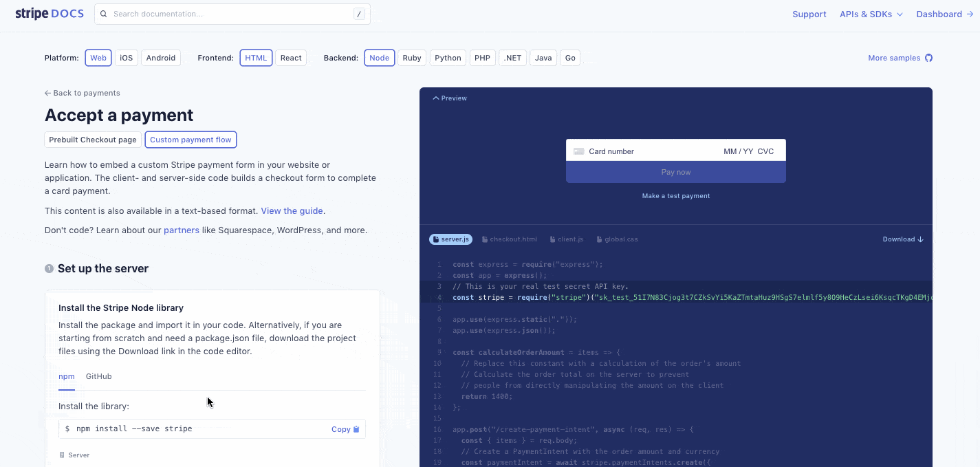This screenshot has height=467, width=980.
Task: Download the project files
Action: pyautogui.click(x=903, y=239)
